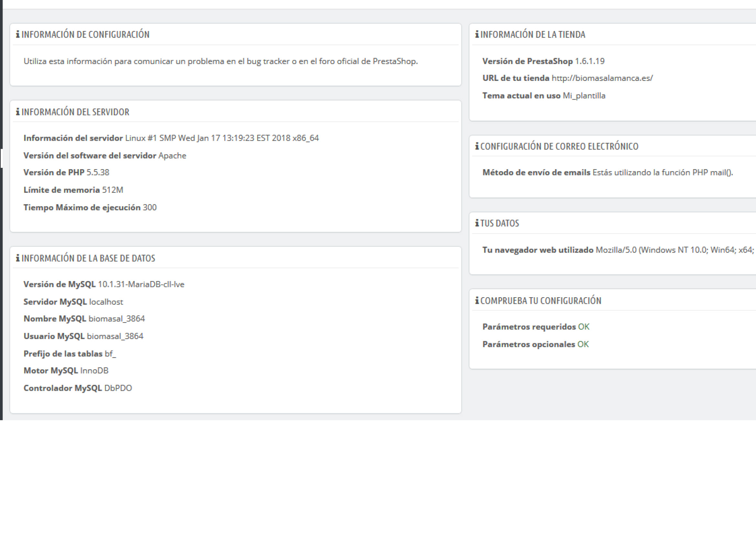Click info icon beside Información de la Tienda
The height and width of the screenshot is (535, 756).
477,34
